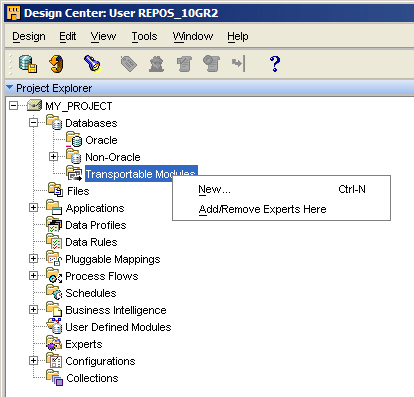The height and width of the screenshot is (397, 414).
Task: Click the Files folder icon
Action: click(55, 190)
